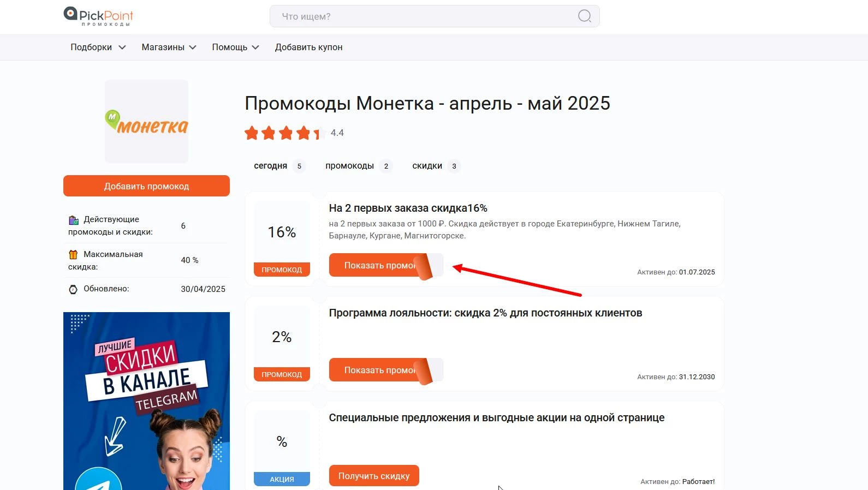Rate with the first star

coord(251,133)
